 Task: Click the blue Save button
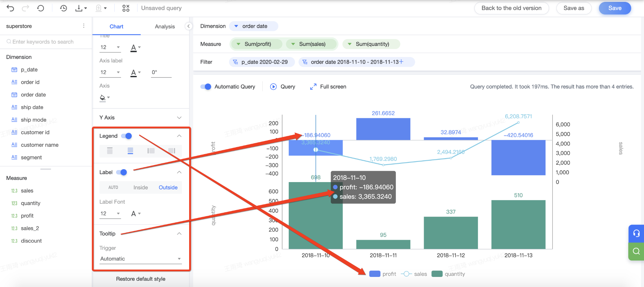coord(615,8)
